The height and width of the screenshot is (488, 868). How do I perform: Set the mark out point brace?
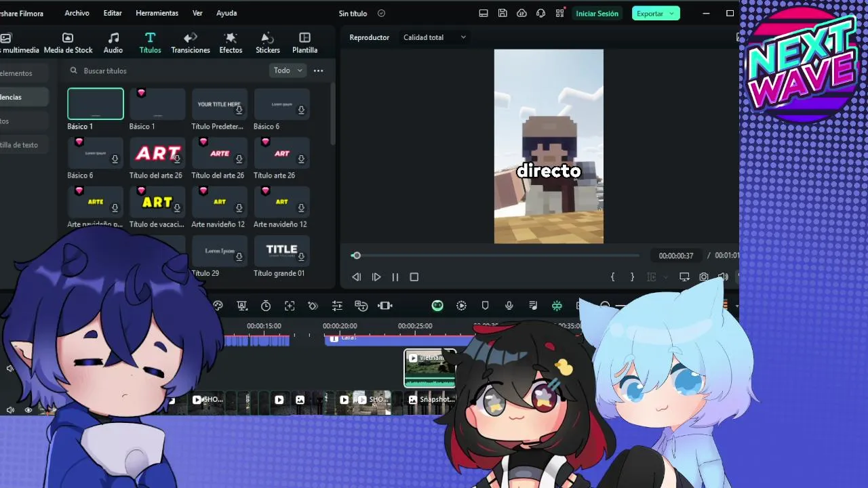point(632,277)
